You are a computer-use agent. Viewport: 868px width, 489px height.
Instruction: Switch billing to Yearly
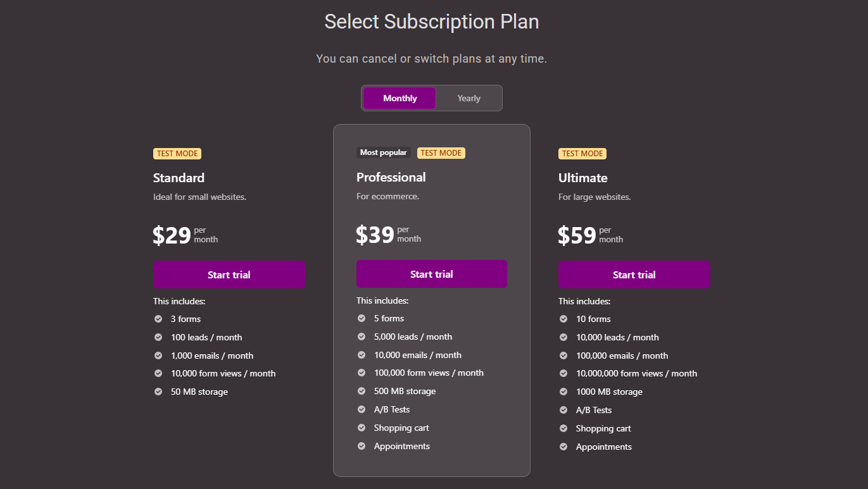pos(469,98)
